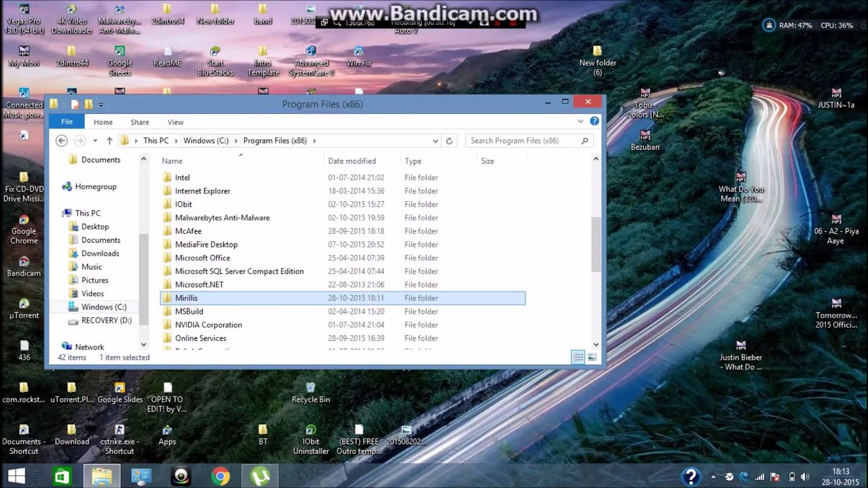Screen dimensions: 868x488
Task: Open the Windows Start button
Action: click(x=17, y=476)
